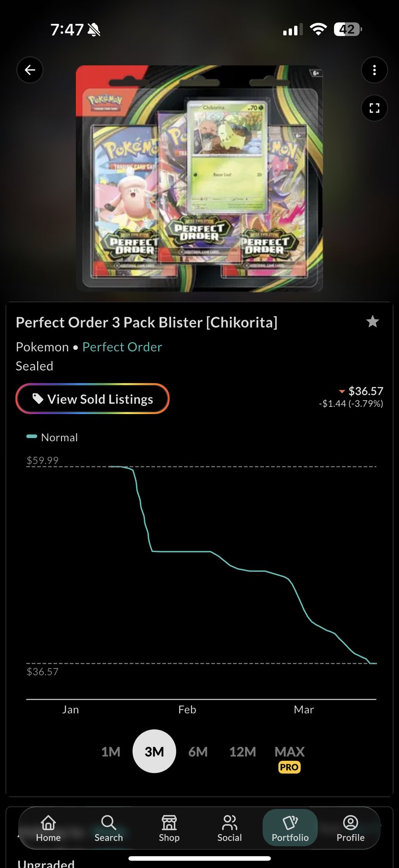Tap the Chikorita blister product image

click(x=199, y=178)
